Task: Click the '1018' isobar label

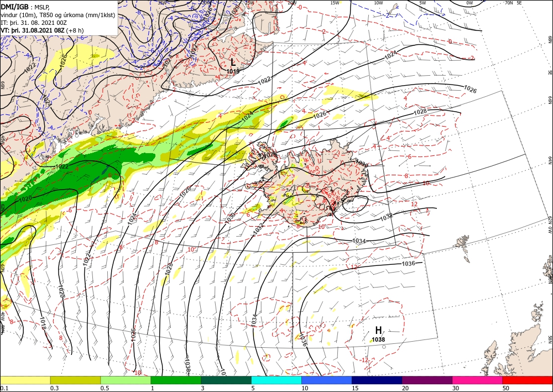Action: pyautogui.click(x=43, y=323)
